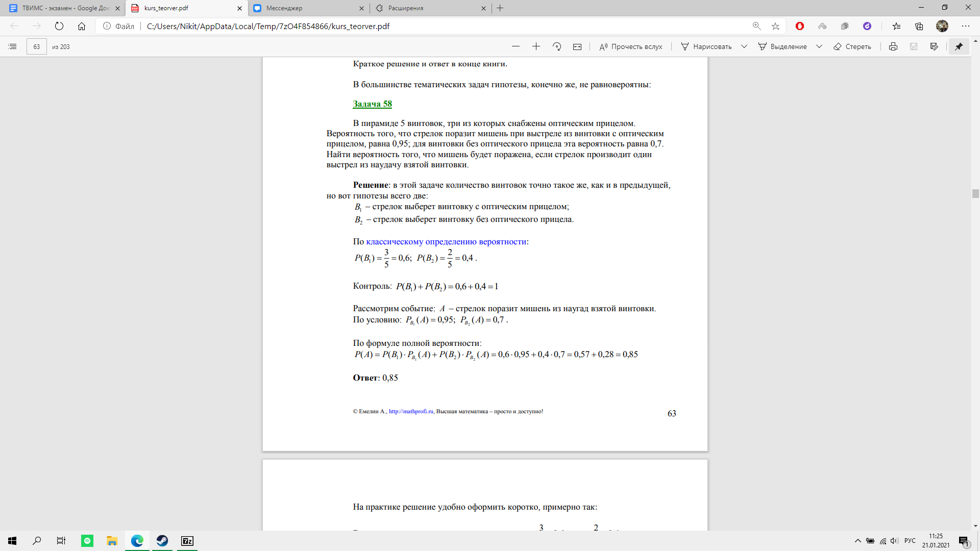This screenshot has width=980, height=551.
Task: Select the Erase tool (Стереть)
Action: 852,46
